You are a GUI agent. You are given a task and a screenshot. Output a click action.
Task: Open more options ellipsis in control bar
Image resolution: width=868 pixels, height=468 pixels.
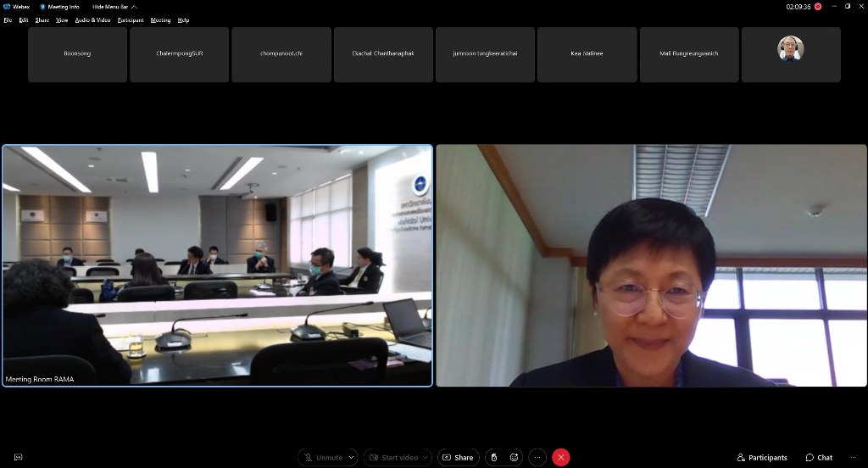[x=537, y=457]
